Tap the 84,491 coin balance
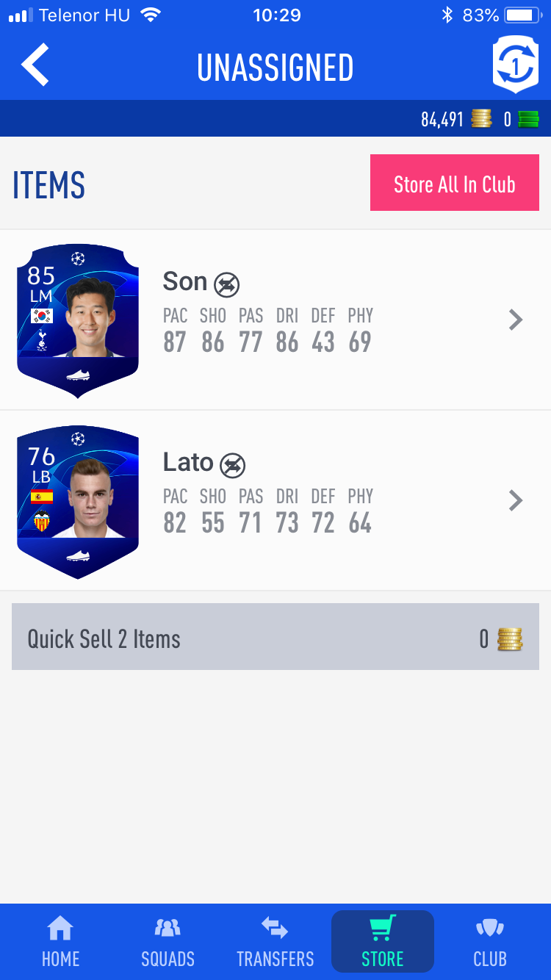This screenshot has width=551, height=980. (442, 120)
